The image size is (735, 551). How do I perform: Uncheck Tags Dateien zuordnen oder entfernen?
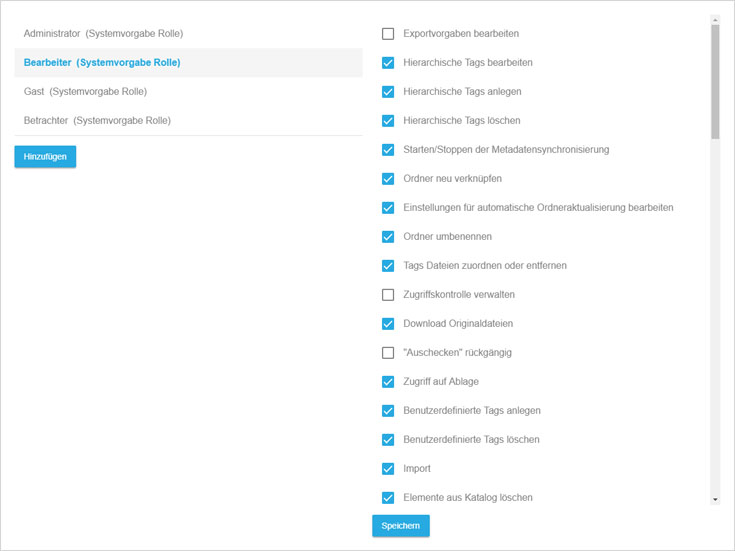click(x=388, y=266)
